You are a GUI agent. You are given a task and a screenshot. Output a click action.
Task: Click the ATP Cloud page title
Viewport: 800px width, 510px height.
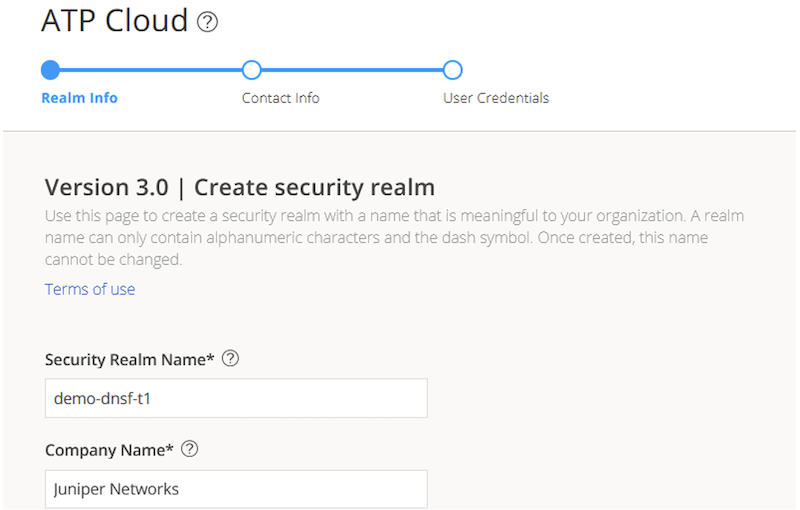click(x=115, y=21)
